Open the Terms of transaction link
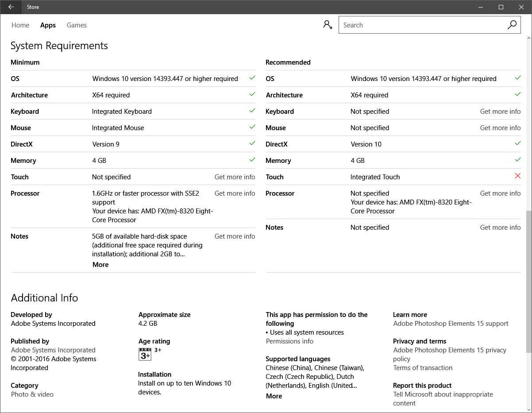The image size is (532, 413). coord(423,368)
